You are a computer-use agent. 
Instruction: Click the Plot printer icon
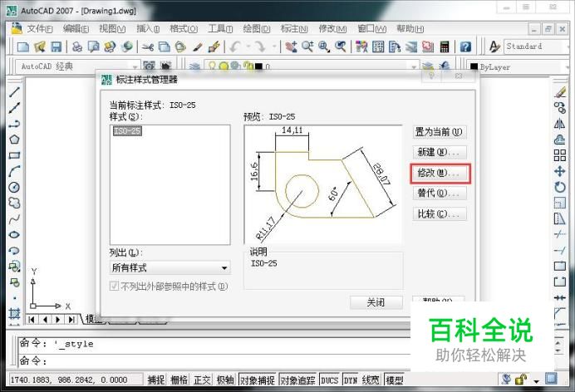point(77,47)
